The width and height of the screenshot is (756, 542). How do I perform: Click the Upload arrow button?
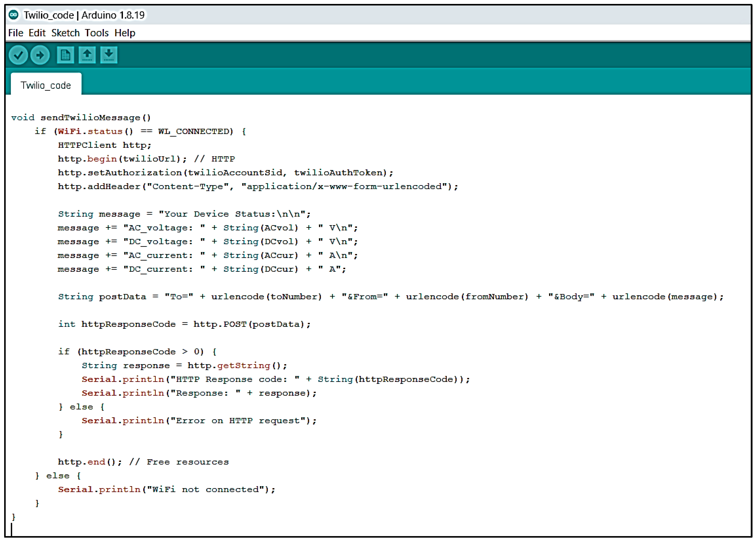click(40, 55)
